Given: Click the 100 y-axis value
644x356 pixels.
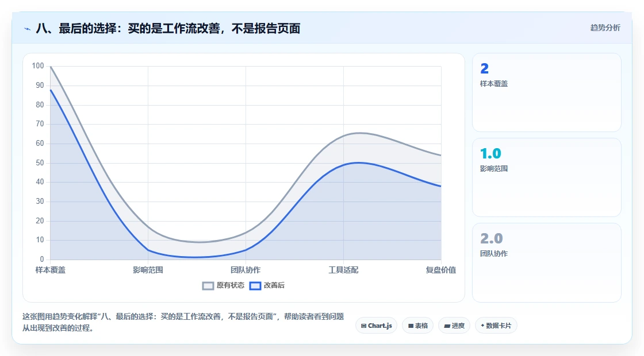Looking at the screenshot, I should click(x=38, y=65).
